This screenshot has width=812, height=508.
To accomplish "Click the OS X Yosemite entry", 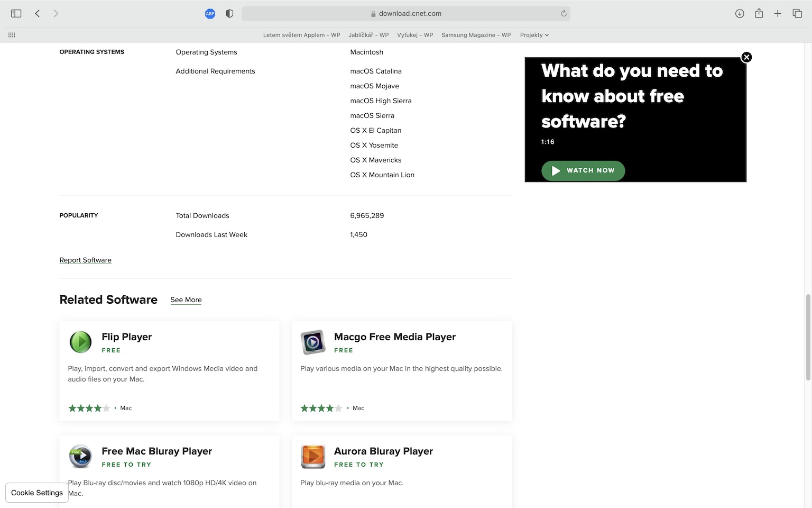I will click(x=374, y=145).
